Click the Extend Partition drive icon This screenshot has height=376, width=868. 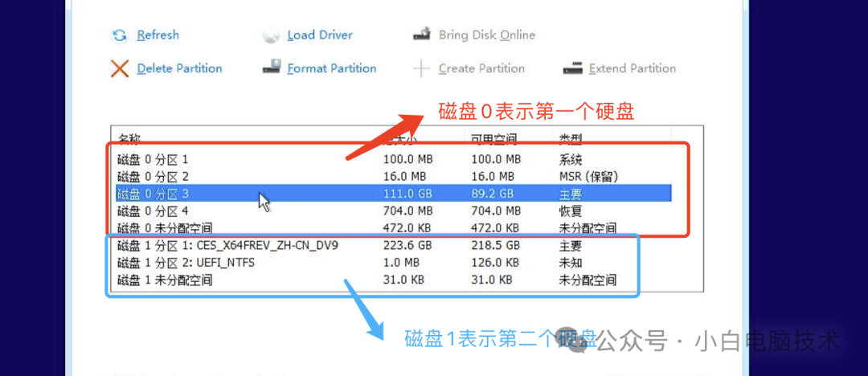point(572,68)
